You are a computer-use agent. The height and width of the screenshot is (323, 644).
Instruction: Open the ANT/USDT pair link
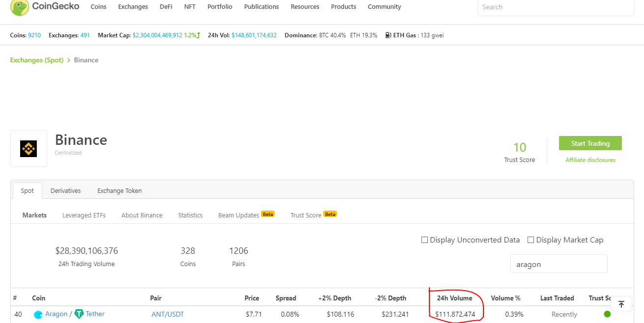(168, 314)
